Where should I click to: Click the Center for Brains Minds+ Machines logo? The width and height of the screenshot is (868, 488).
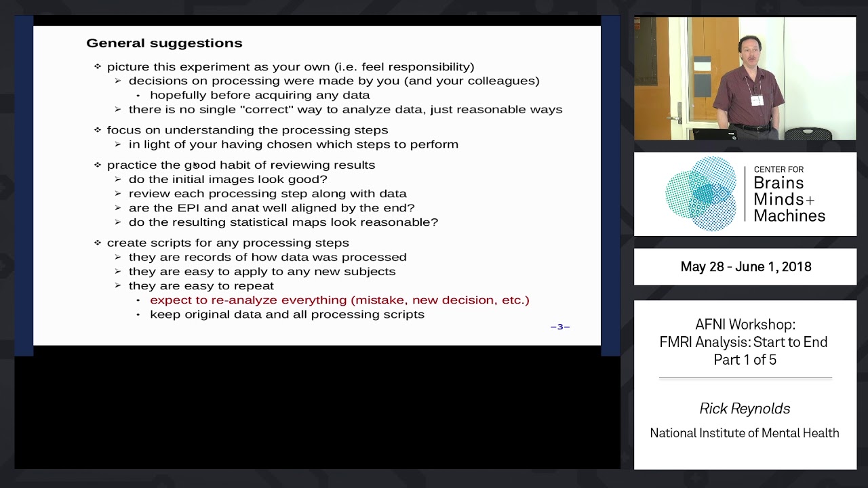click(745, 194)
